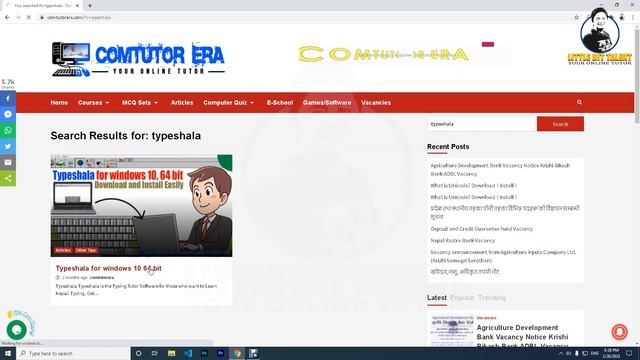This screenshot has height=360, width=640.
Task: Click the 'Other Tips' tag on thumbnail
Action: point(86,250)
